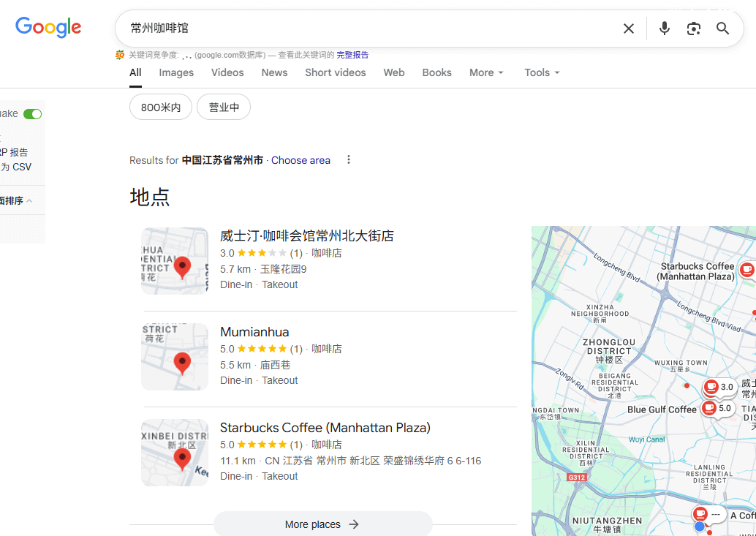Screen dimensions: 756x536
Task: Toggle the green sidebar extension switch
Action: 33,114
